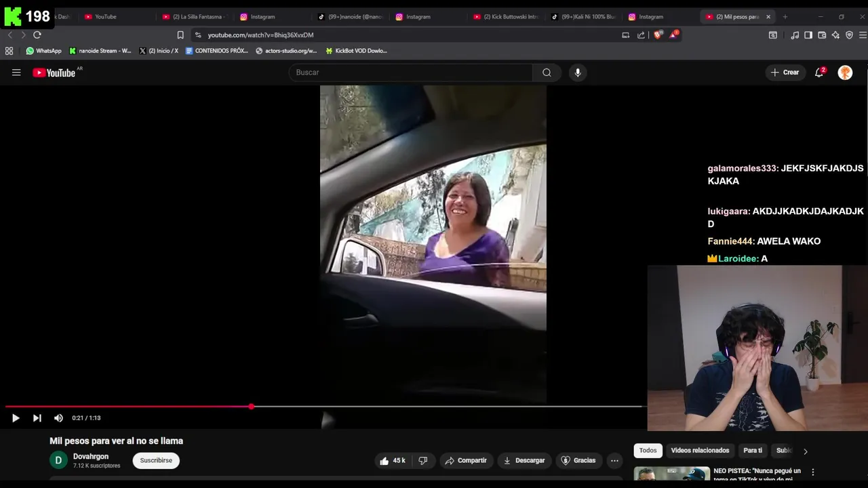This screenshot has width=868, height=488.
Task: Go back to the previous page
Action: coord(9,35)
